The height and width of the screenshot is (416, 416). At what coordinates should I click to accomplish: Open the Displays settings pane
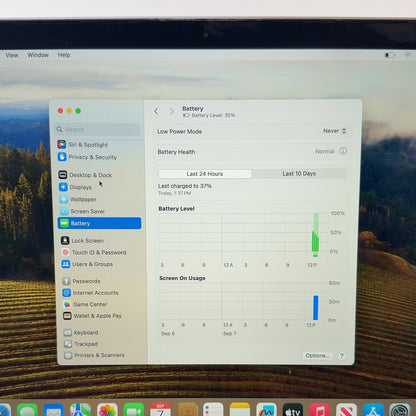tap(75, 187)
